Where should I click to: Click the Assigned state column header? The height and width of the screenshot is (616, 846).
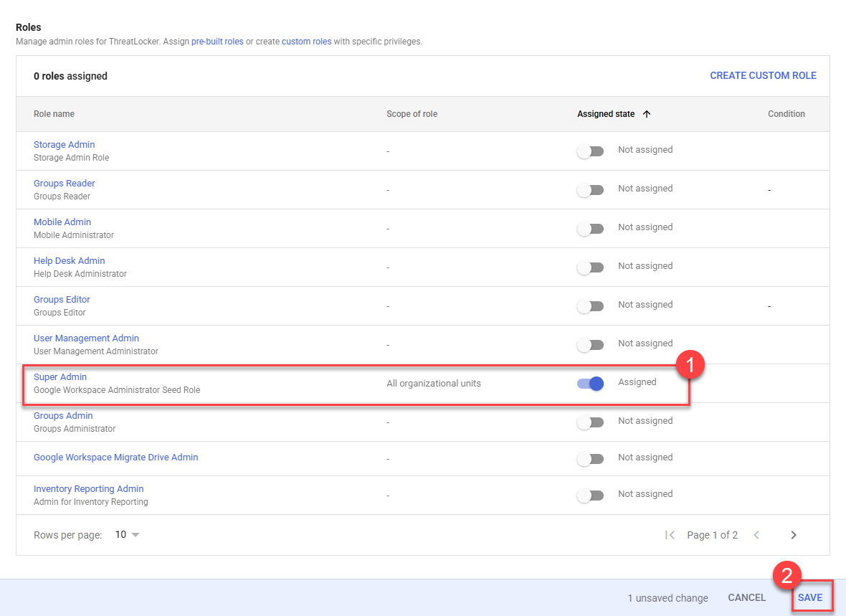605,114
